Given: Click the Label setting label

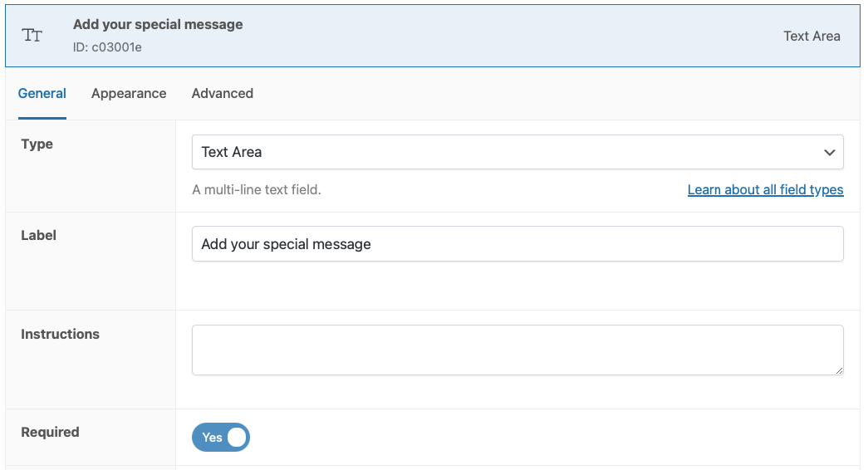Looking at the screenshot, I should [x=39, y=235].
